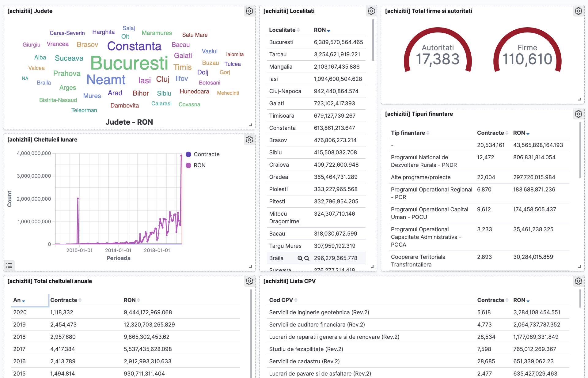Sort Lista CPV by Contracte column

point(493,300)
